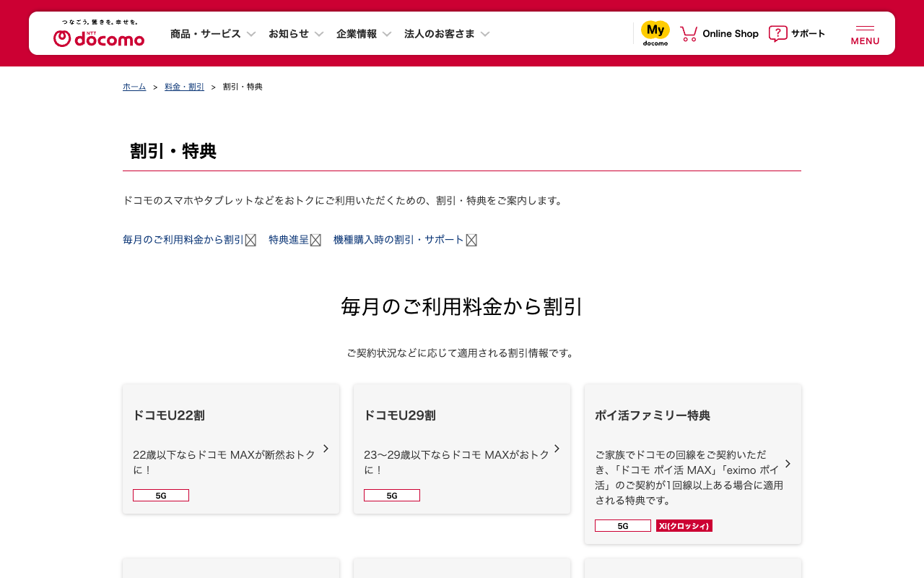Open the ドコモU22割 card title
This screenshot has width=924, height=578.
coord(169,415)
